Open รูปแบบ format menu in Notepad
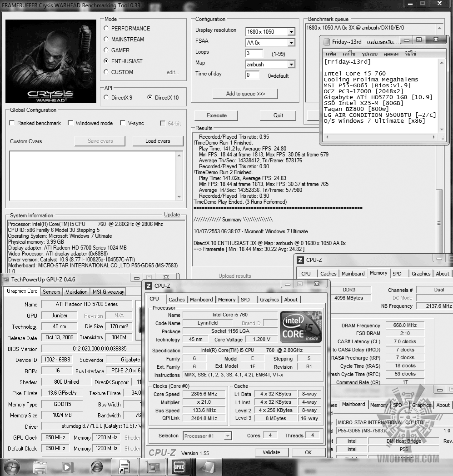 369,54
